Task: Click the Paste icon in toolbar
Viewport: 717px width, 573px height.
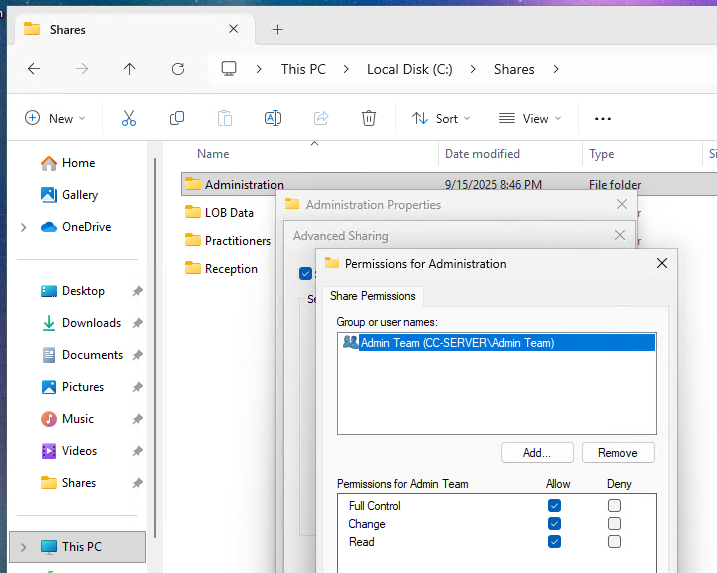Action: 225,118
